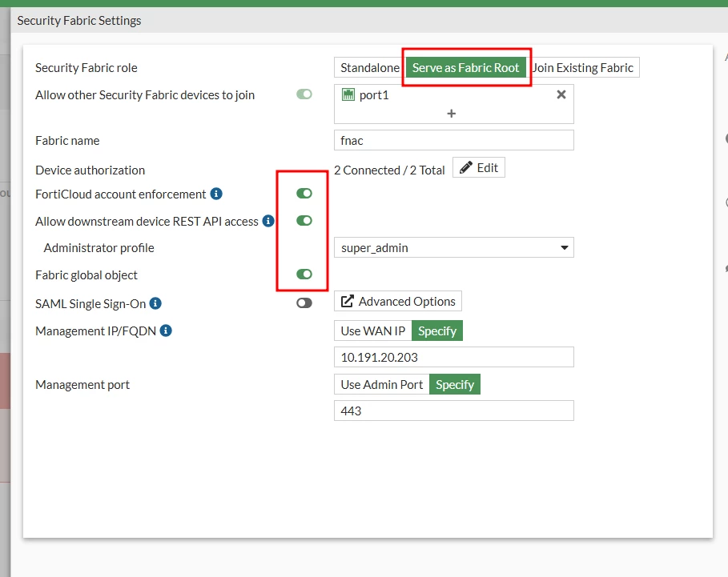Image resolution: width=728 pixels, height=577 pixels.
Task: Select Use WAN IP for management IP
Action: coord(373,331)
